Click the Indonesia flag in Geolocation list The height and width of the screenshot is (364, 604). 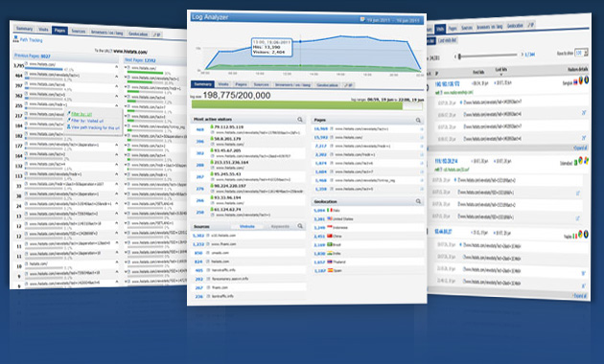tap(330, 227)
